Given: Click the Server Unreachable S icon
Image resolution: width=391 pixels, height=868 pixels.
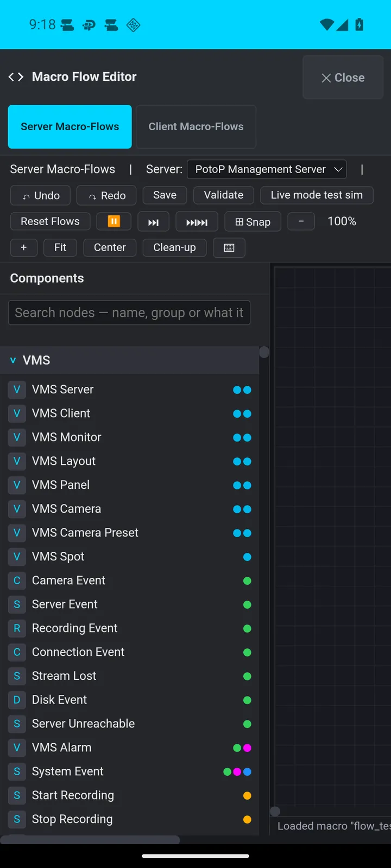Looking at the screenshot, I should point(17,724).
